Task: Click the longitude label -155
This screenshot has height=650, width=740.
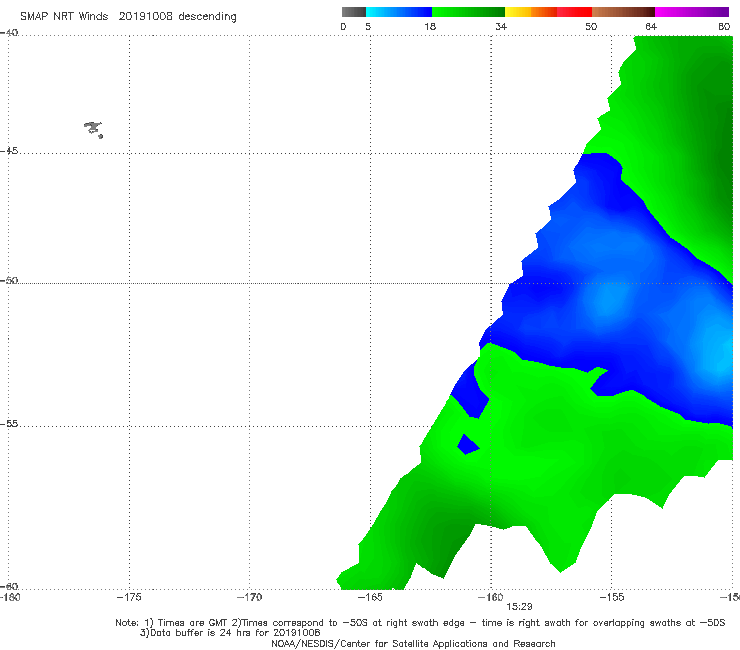Action: tap(611, 597)
